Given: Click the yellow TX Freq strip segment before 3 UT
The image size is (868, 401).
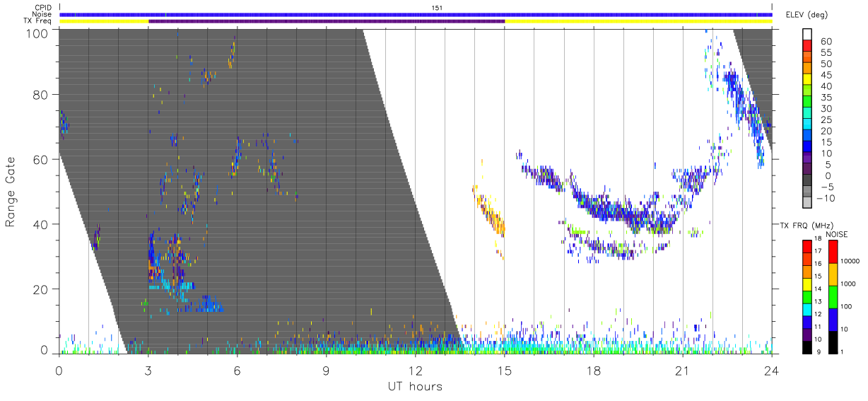Looking at the screenshot, I should [104, 21].
